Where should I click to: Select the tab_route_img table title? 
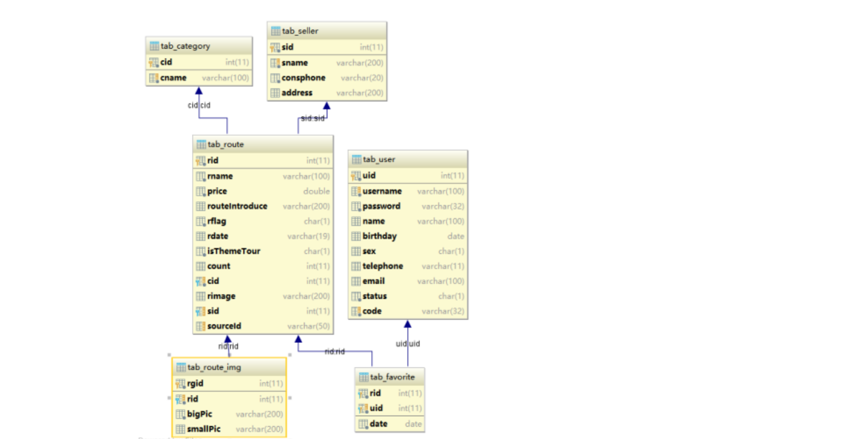[x=214, y=367]
